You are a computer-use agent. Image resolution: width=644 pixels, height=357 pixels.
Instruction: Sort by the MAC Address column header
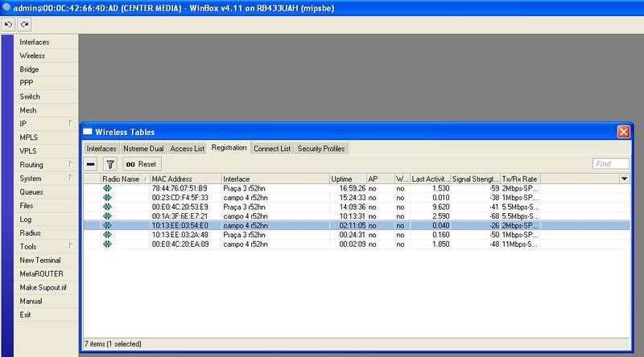(x=186, y=179)
